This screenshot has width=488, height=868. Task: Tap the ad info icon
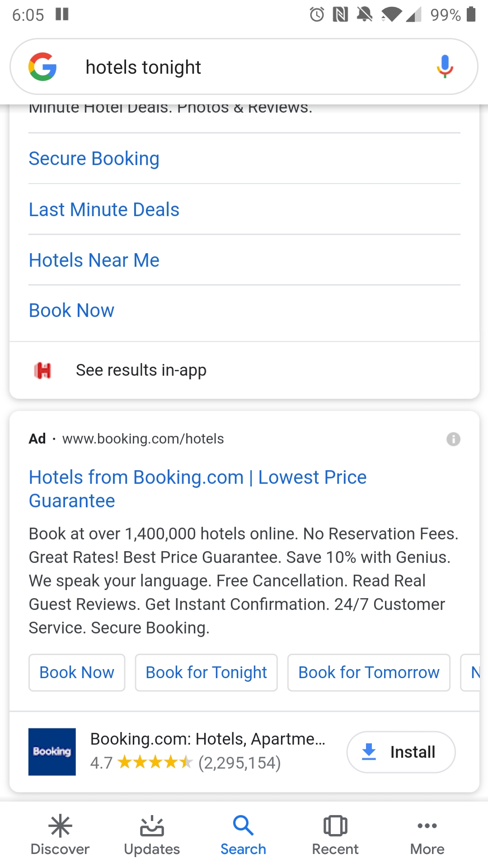pos(453,439)
